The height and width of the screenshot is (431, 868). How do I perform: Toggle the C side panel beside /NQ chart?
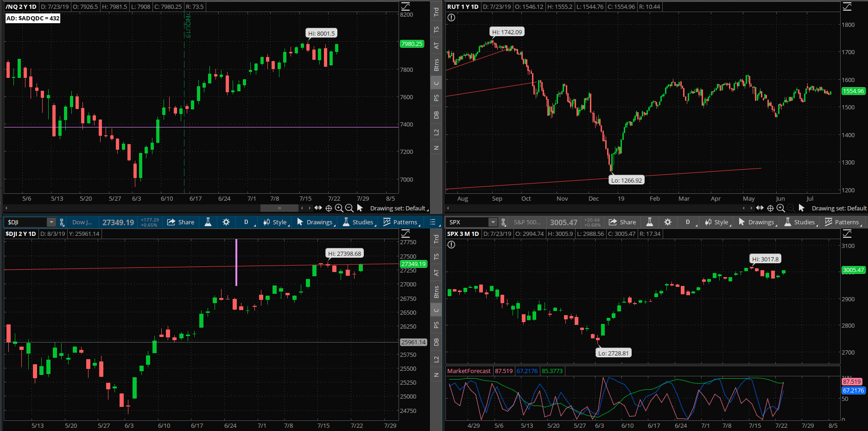pos(436,83)
